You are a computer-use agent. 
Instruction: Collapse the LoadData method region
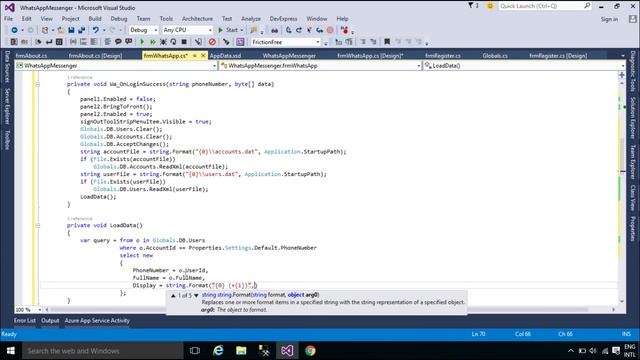[37, 225]
